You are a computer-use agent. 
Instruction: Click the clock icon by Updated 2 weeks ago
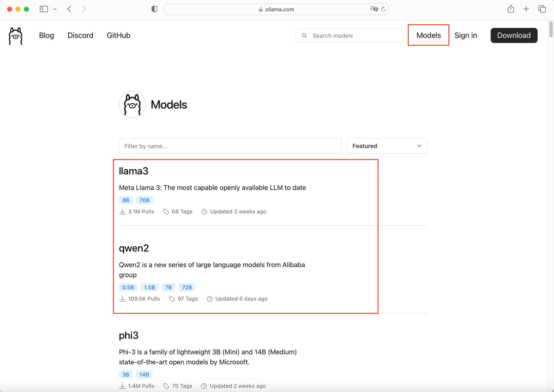pos(204,386)
